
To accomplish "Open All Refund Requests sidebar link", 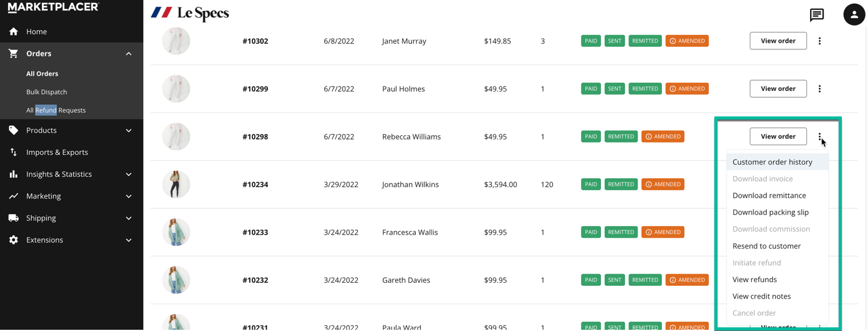I will click(x=56, y=110).
